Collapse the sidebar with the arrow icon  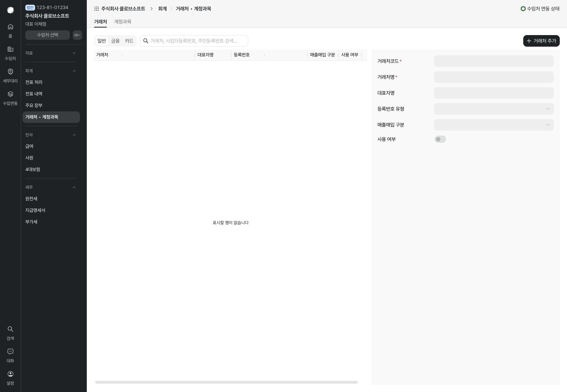coord(77,35)
